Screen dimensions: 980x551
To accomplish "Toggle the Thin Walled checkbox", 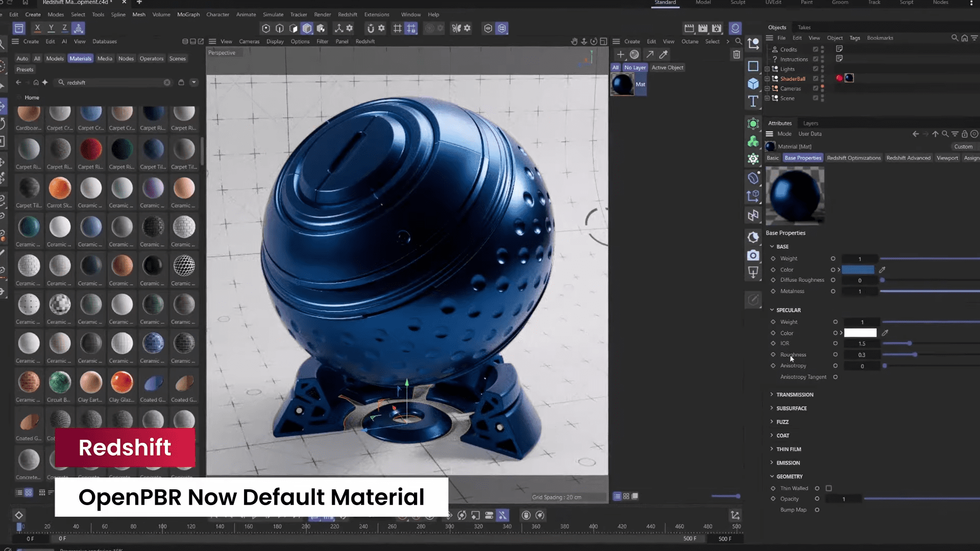I will pyautogui.click(x=829, y=488).
